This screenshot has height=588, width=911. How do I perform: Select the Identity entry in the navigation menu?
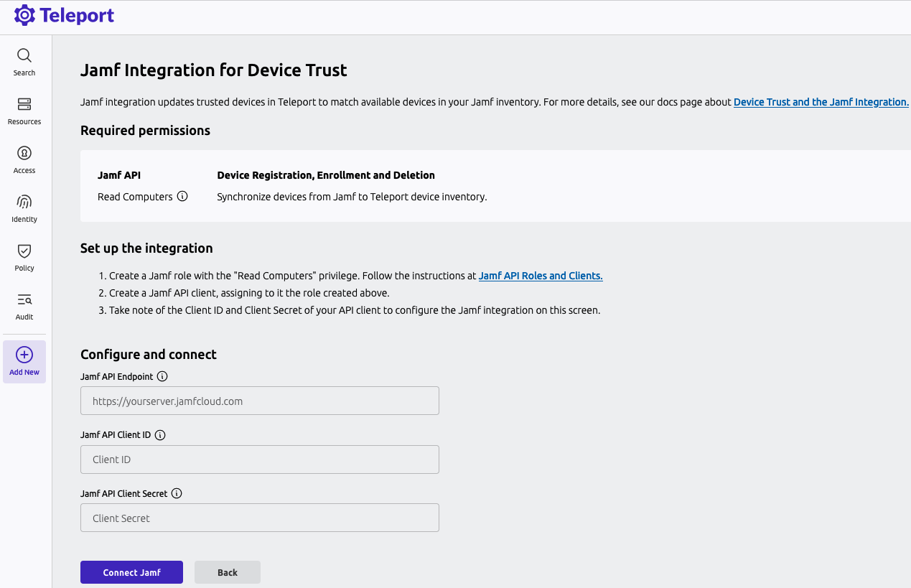tap(24, 208)
